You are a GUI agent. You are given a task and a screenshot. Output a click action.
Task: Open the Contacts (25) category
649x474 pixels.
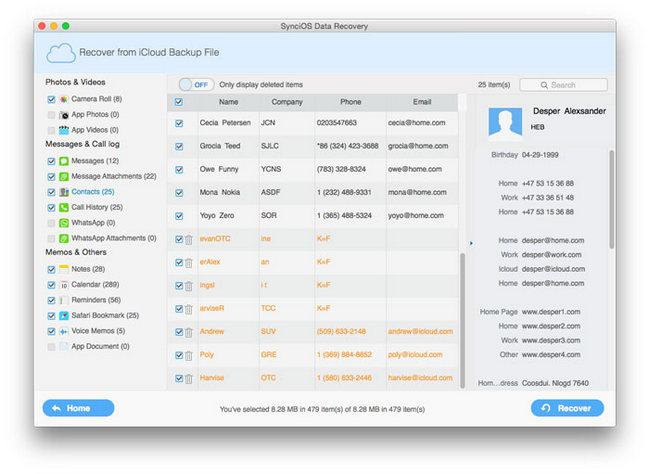click(x=93, y=192)
